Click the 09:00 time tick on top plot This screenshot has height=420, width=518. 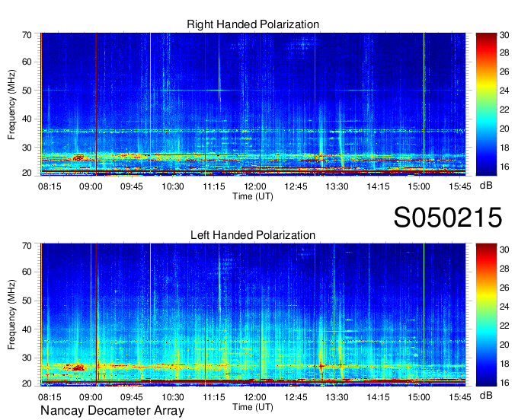pyautogui.click(x=91, y=186)
